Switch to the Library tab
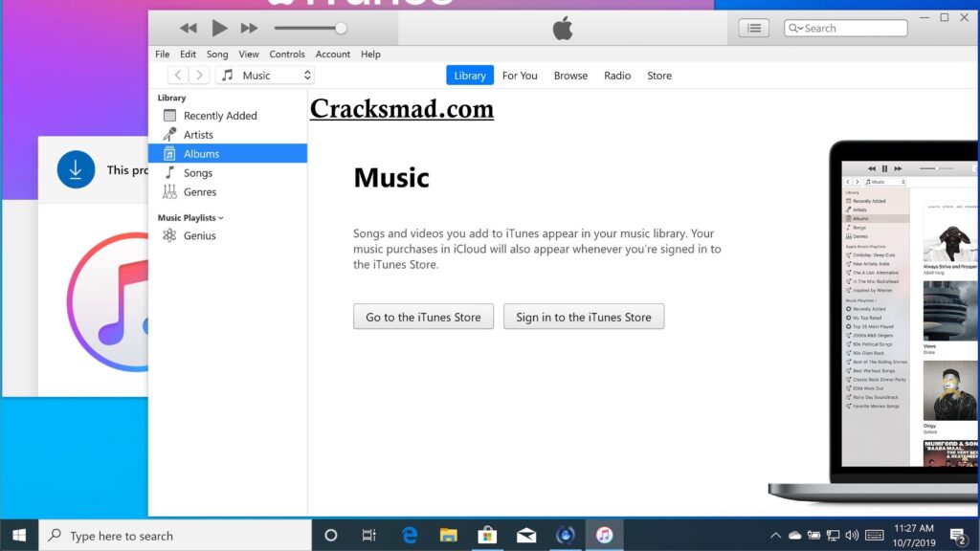 pos(470,76)
